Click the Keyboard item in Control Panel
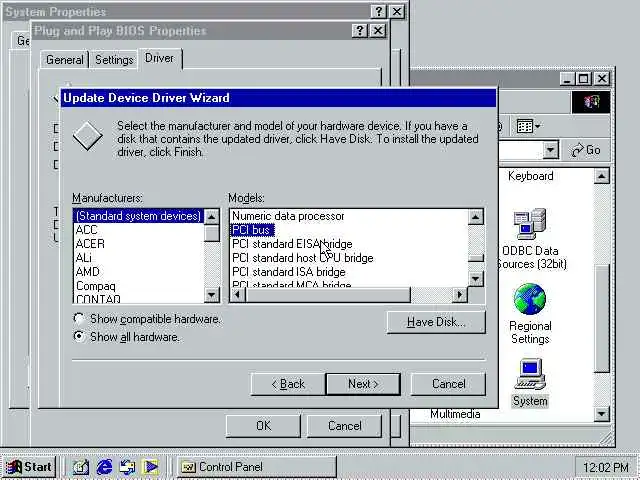Screen dimensions: 640x480 point(531,176)
